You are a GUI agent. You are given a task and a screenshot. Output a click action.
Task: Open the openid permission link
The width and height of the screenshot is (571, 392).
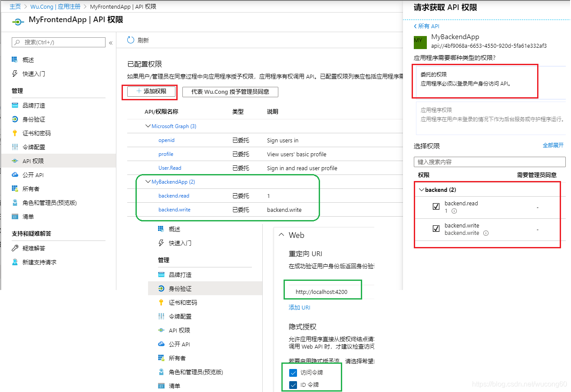(x=166, y=140)
